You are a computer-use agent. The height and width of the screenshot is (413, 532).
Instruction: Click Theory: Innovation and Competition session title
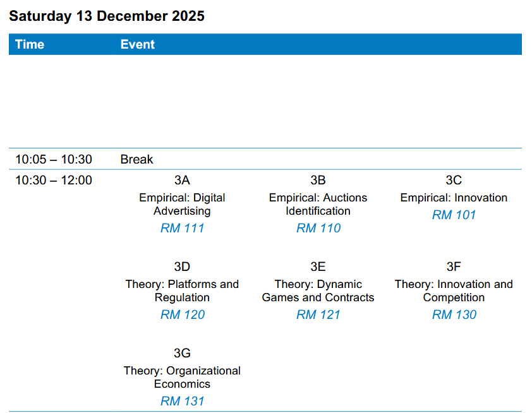coord(454,291)
